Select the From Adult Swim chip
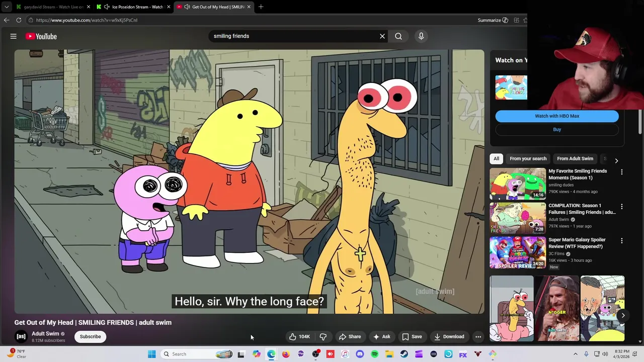The height and width of the screenshot is (362, 644). 575,159
